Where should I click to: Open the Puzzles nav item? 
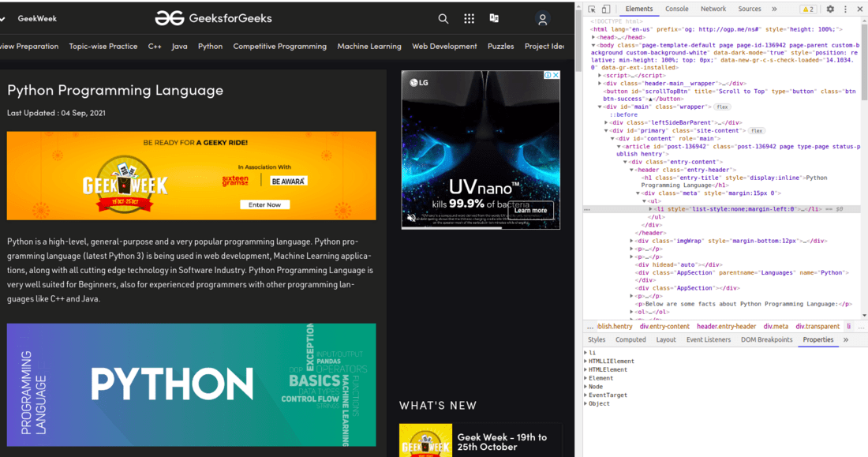point(500,46)
